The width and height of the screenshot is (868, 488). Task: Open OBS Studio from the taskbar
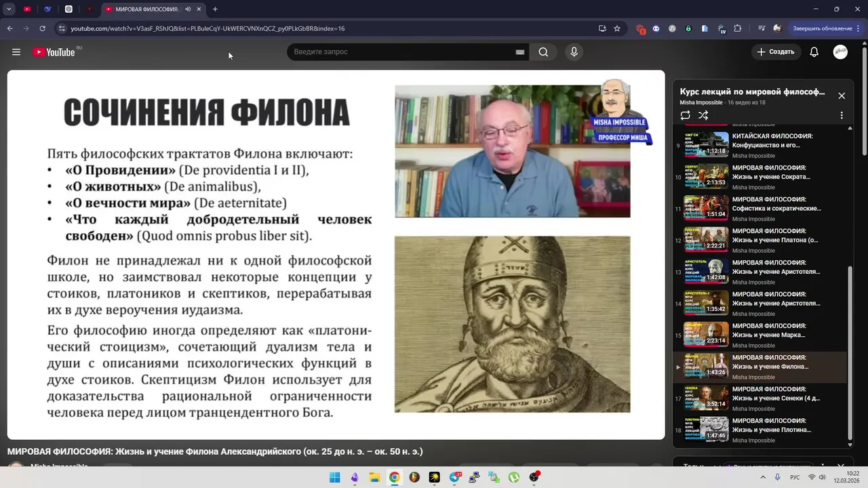[x=534, y=477]
